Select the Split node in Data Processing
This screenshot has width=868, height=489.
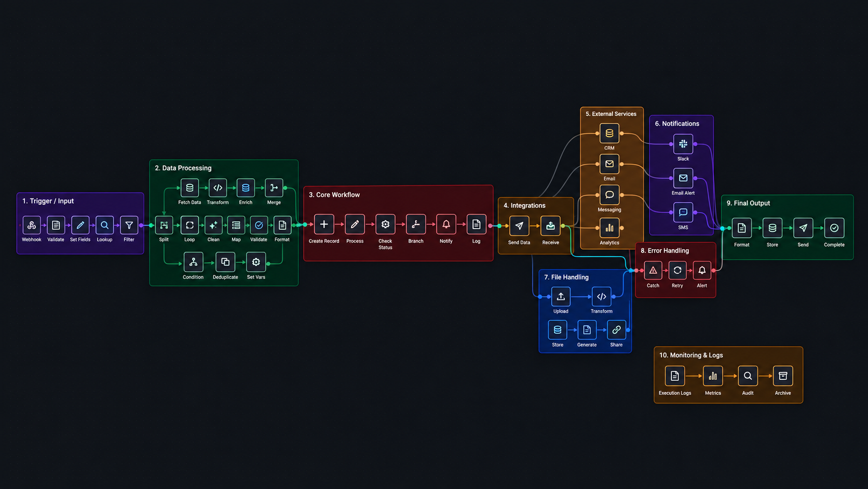(164, 225)
